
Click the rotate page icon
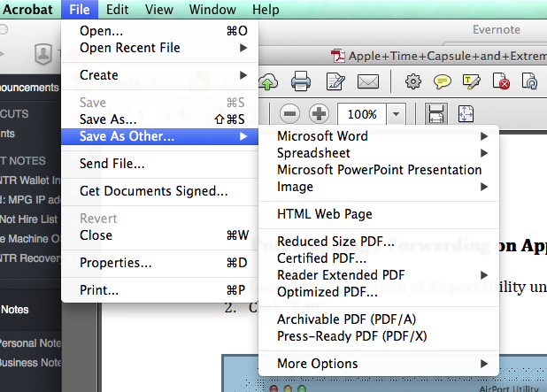click(x=529, y=81)
